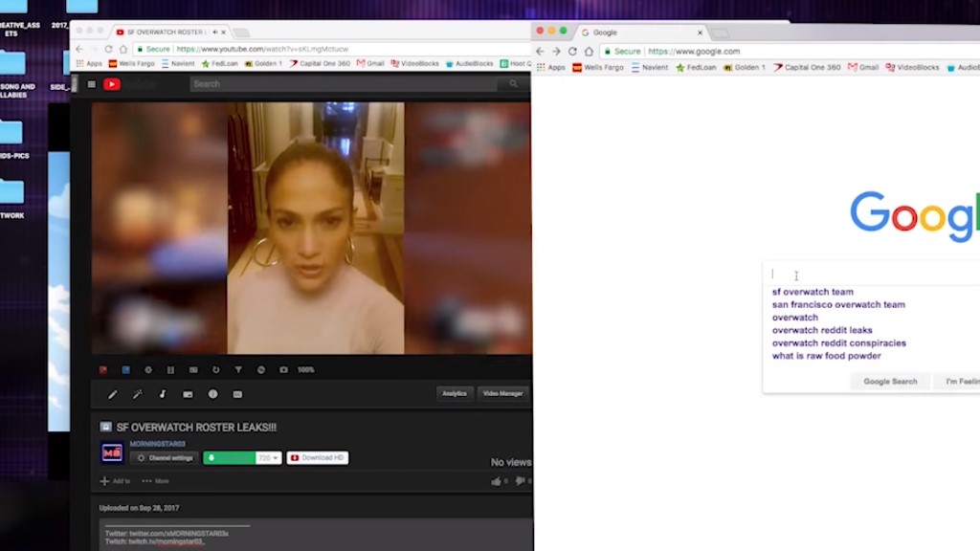Open the Add to playlist menu
Image resolution: width=980 pixels, height=551 pixels.
coord(116,481)
